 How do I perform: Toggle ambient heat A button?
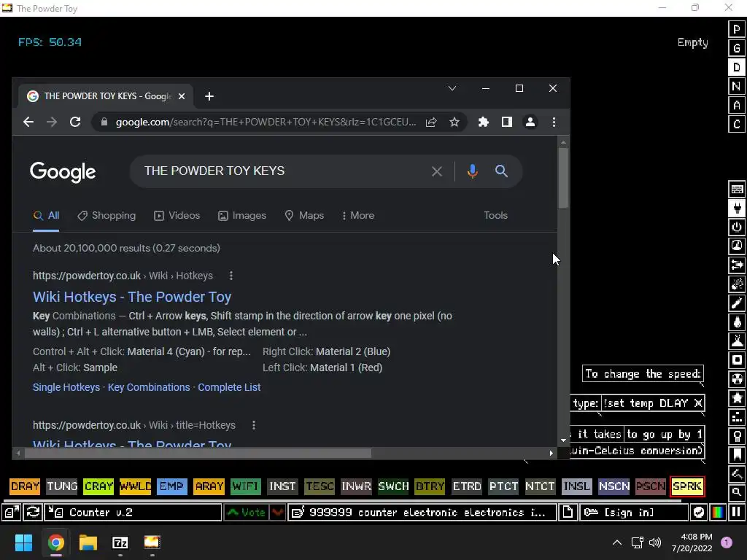point(737,105)
